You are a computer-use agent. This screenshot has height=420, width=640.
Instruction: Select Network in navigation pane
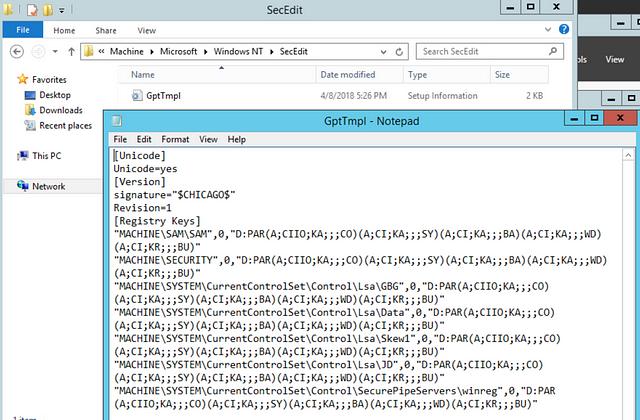tap(49, 187)
